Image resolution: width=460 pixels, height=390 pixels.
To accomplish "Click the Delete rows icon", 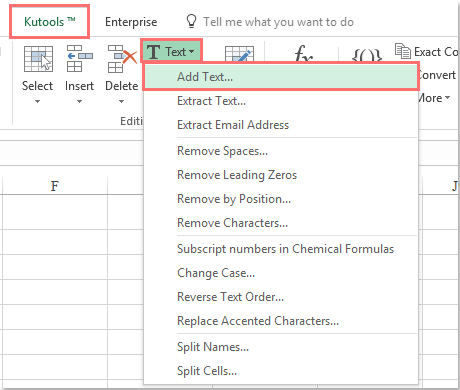I will click(x=122, y=59).
